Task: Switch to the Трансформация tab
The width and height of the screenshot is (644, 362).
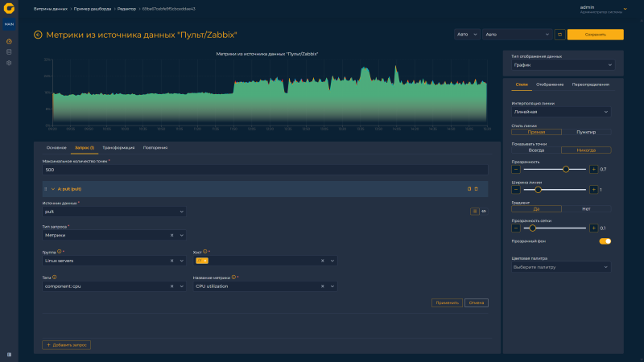Action: tap(118, 148)
